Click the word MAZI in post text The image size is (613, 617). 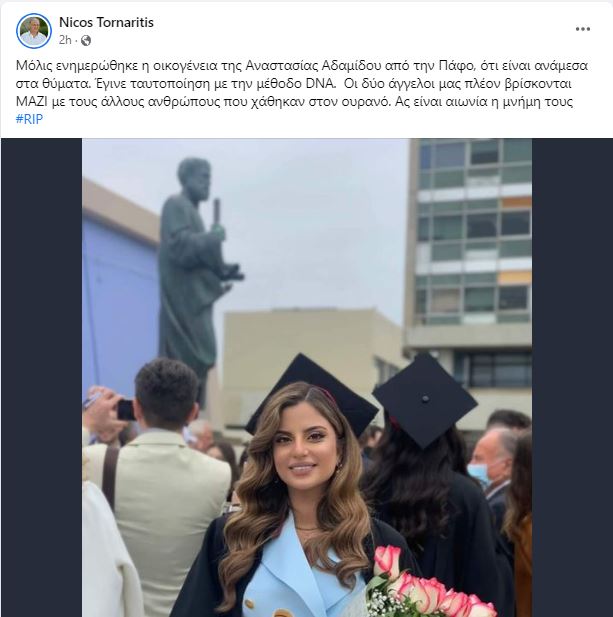[x=31, y=102]
